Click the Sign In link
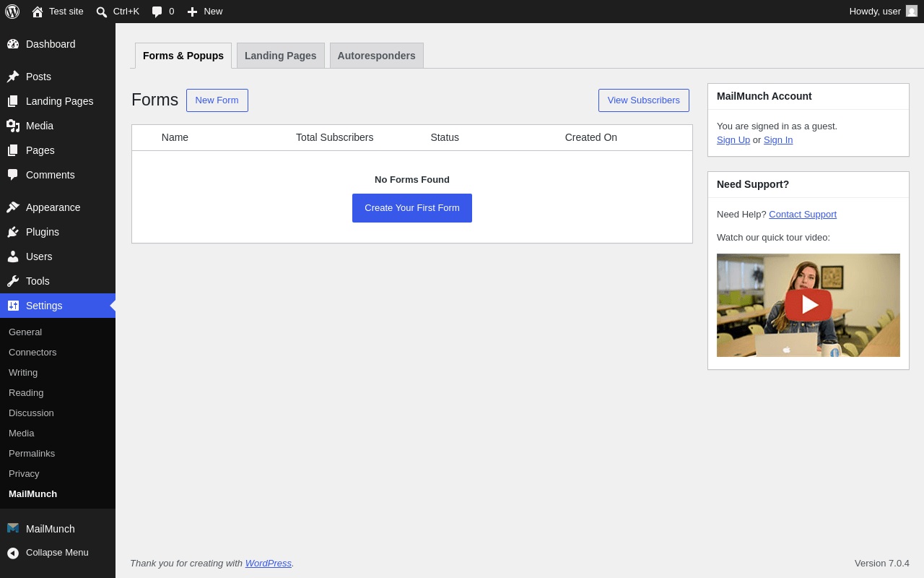This screenshot has width=924, height=578. (x=778, y=139)
